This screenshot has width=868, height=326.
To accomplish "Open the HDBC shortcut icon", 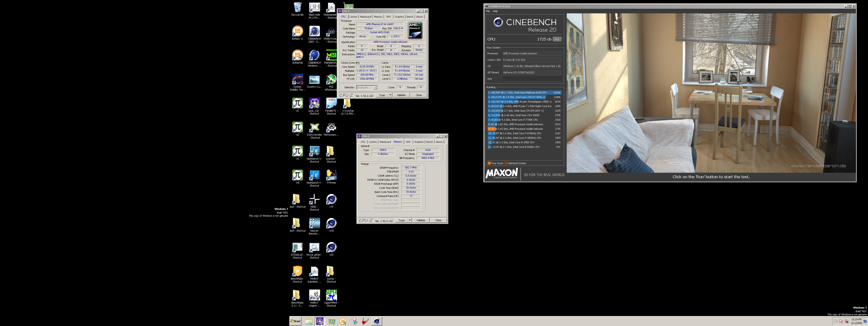I will tap(314, 202).
